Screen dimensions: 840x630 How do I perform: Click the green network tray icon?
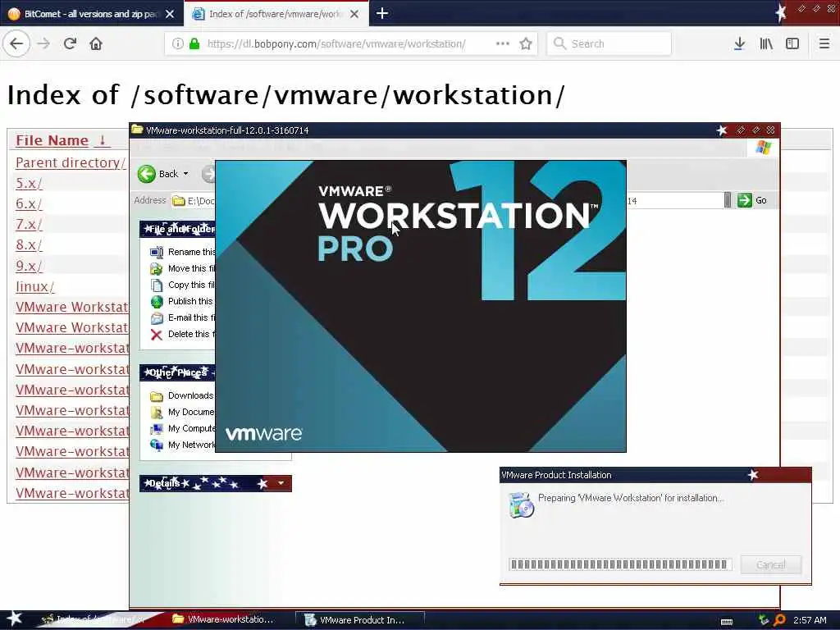click(x=764, y=620)
